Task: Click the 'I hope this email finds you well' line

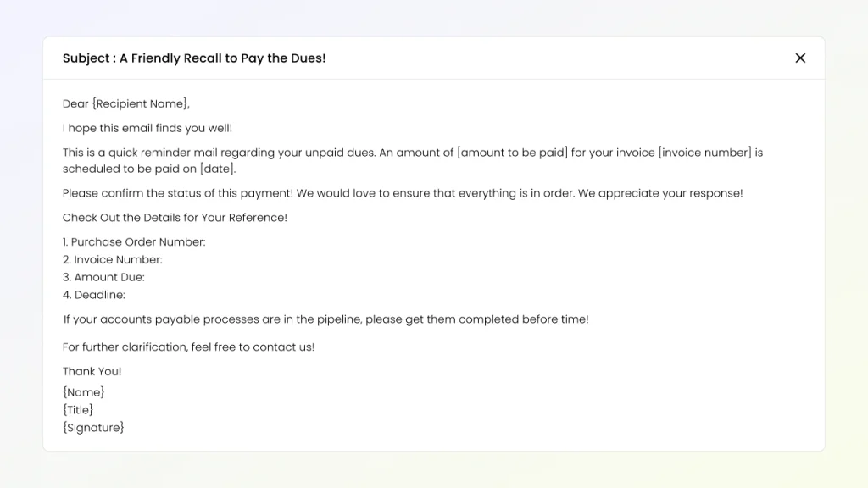Action: [x=147, y=129]
